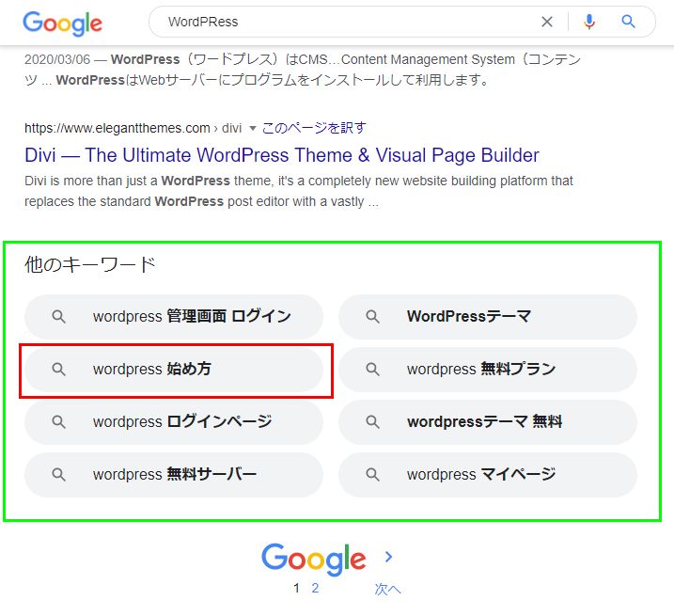This screenshot has height=616, width=674.
Task: Choose related search wordpress 無料プラン
Action: click(x=488, y=370)
